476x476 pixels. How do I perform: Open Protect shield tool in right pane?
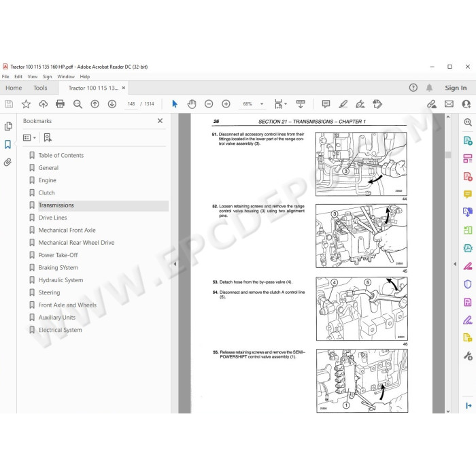(x=468, y=284)
